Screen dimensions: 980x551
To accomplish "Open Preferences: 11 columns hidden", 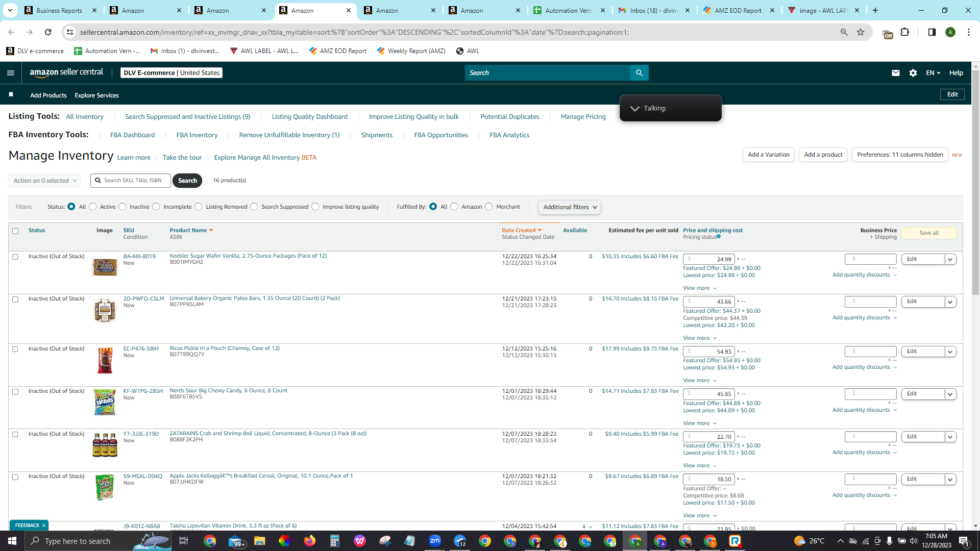I will (x=900, y=155).
